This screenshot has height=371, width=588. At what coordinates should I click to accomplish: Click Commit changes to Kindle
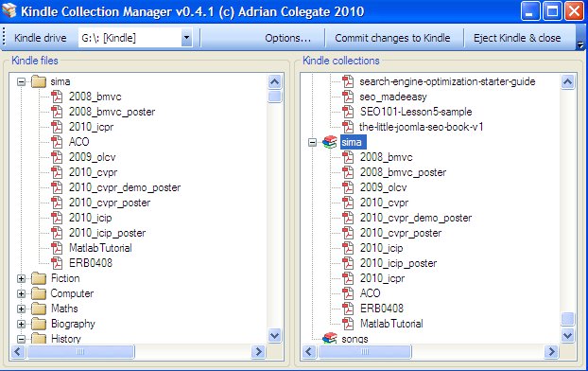[392, 38]
